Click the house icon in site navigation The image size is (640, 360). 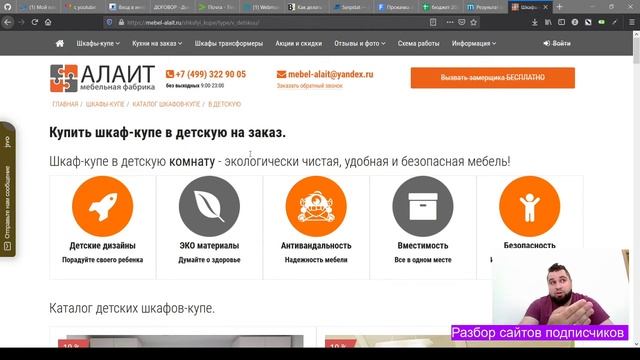pos(60,43)
